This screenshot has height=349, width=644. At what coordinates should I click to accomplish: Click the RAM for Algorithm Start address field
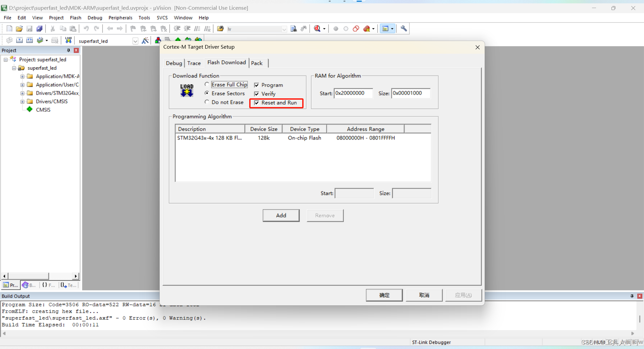354,93
